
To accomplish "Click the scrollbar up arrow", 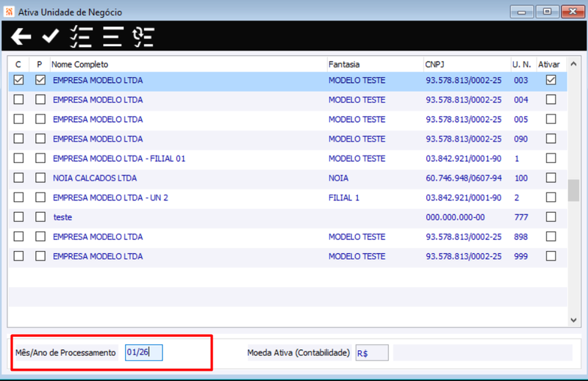I will [x=574, y=64].
